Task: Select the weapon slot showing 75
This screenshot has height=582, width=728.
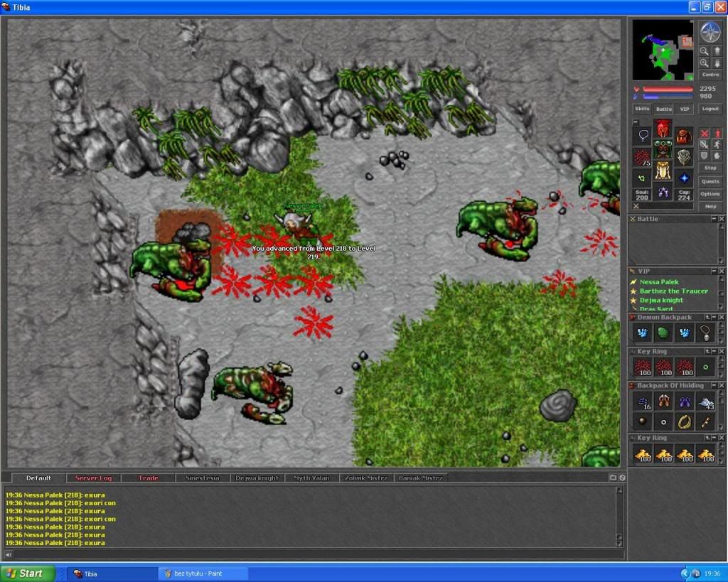Action: tap(643, 157)
